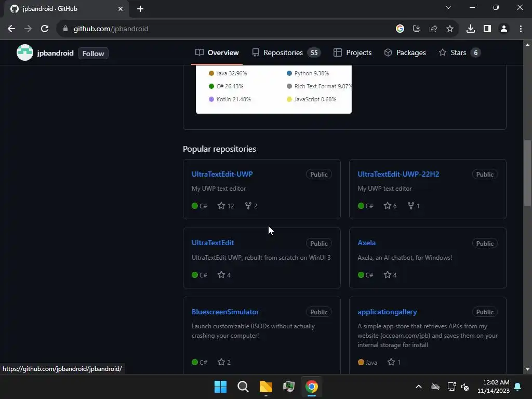Share this page via the share icon
The image size is (532, 399).
[x=433, y=29]
